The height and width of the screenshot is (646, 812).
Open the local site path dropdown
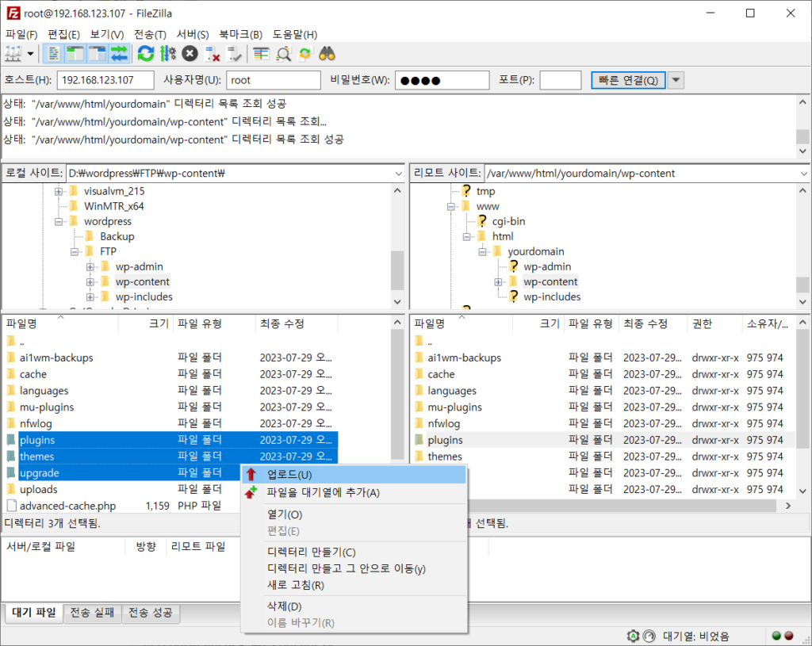398,174
